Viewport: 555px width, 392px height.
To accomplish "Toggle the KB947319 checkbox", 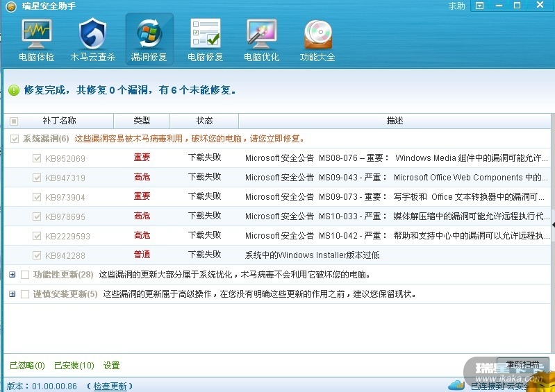I will click(37, 178).
